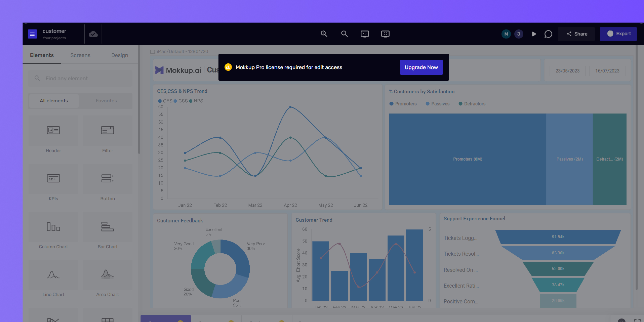
Task: Click the 'Excellent 5%' donut label
Action: 213,232
